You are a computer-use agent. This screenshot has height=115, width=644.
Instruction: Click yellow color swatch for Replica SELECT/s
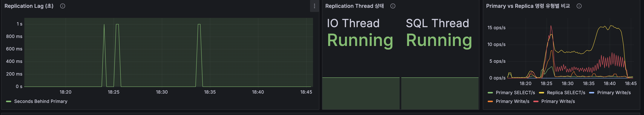tap(542, 93)
